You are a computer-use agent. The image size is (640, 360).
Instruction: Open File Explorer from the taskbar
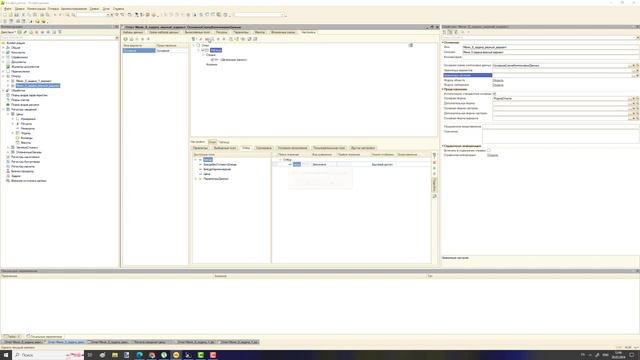[x=115, y=355]
